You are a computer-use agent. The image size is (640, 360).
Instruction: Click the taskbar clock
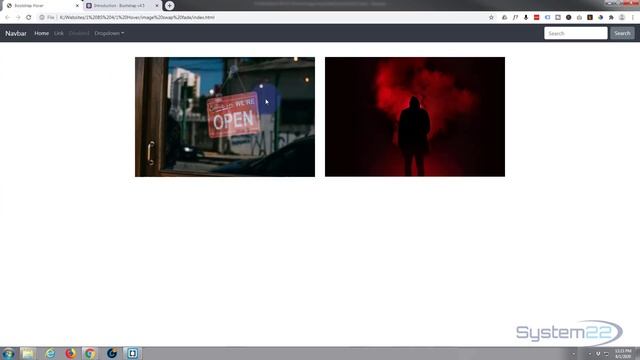pyautogui.click(x=623, y=353)
